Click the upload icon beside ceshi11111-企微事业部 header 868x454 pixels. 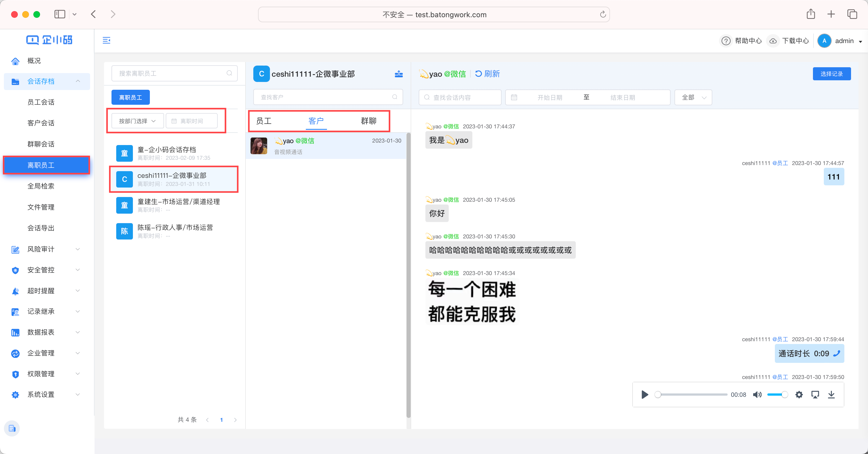point(399,74)
